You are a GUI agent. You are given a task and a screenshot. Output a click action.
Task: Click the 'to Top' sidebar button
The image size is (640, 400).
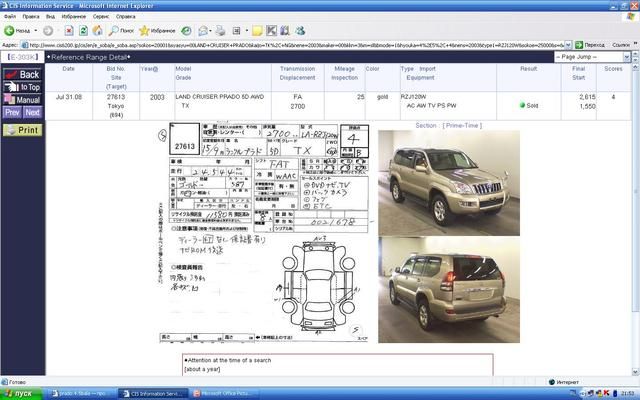point(22,87)
